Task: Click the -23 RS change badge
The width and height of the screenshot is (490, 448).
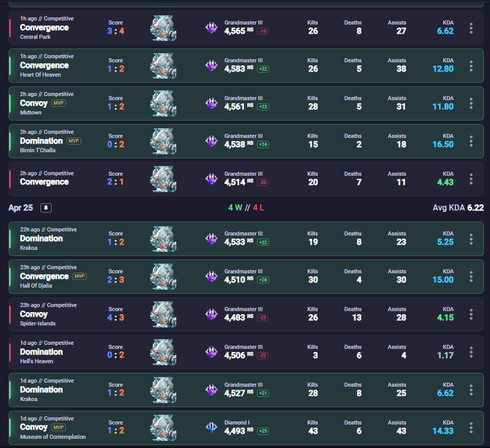Action: [x=263, y=318]
